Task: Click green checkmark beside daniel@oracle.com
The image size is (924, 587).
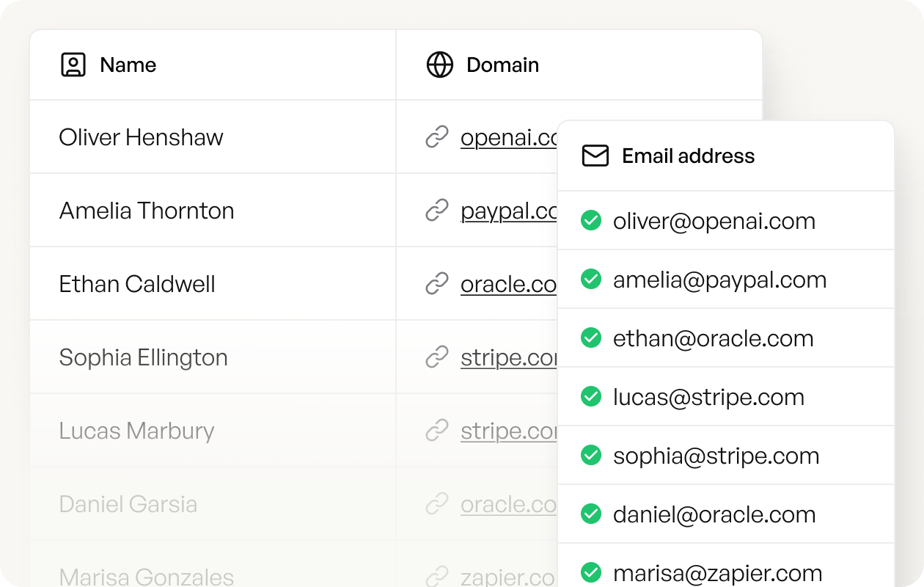Action: [x=591, y=514]
